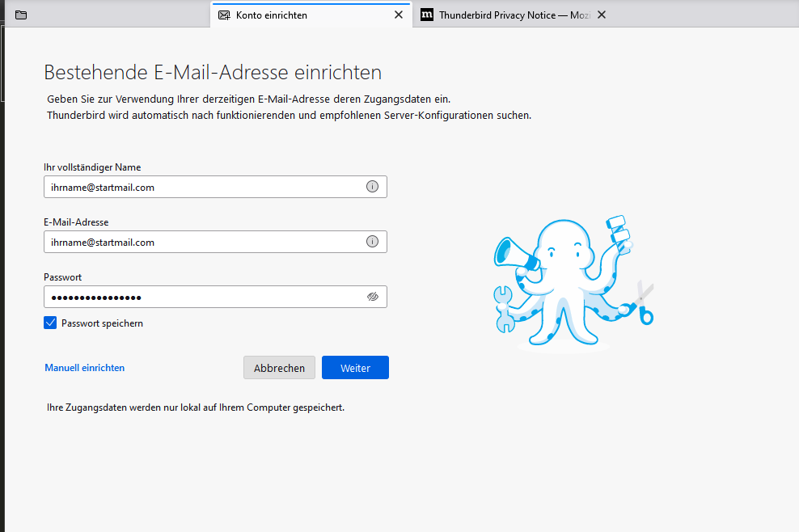Switch to Thunderbird Privacy Notice tab
Screen dimensions: 799x532
[x=514, y=15]
